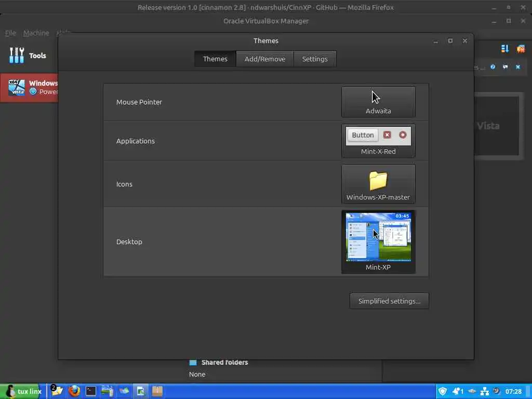Click the Desktop row label
This screenshot has width=532, height=399.
pyautogui.click(x=129, y=242)
